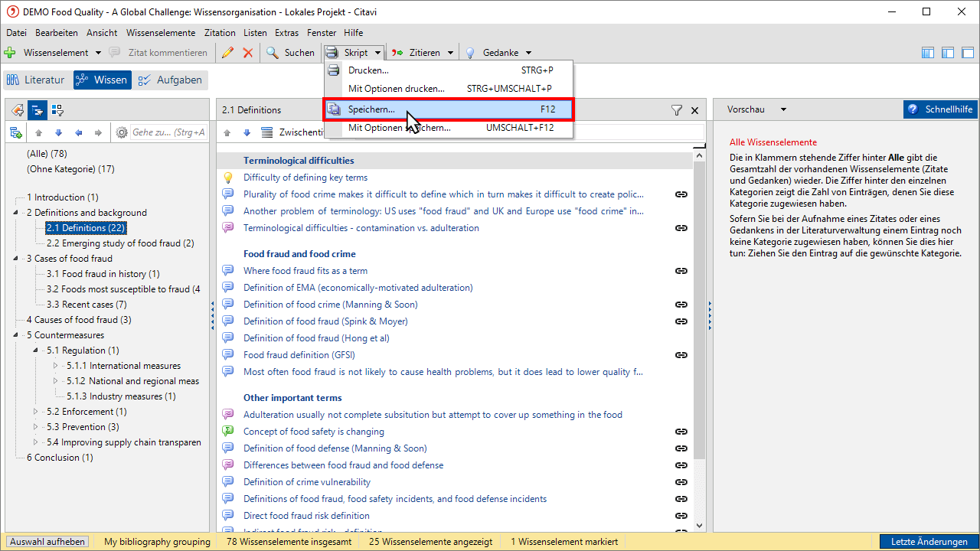
Task: Move category up with tree arrow
Action: coord(38,132)
